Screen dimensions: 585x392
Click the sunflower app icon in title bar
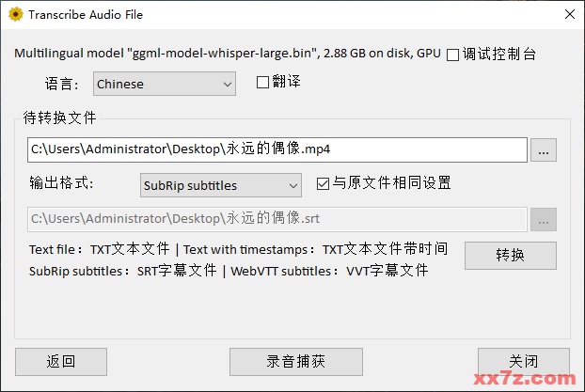[x=14, y=15]
